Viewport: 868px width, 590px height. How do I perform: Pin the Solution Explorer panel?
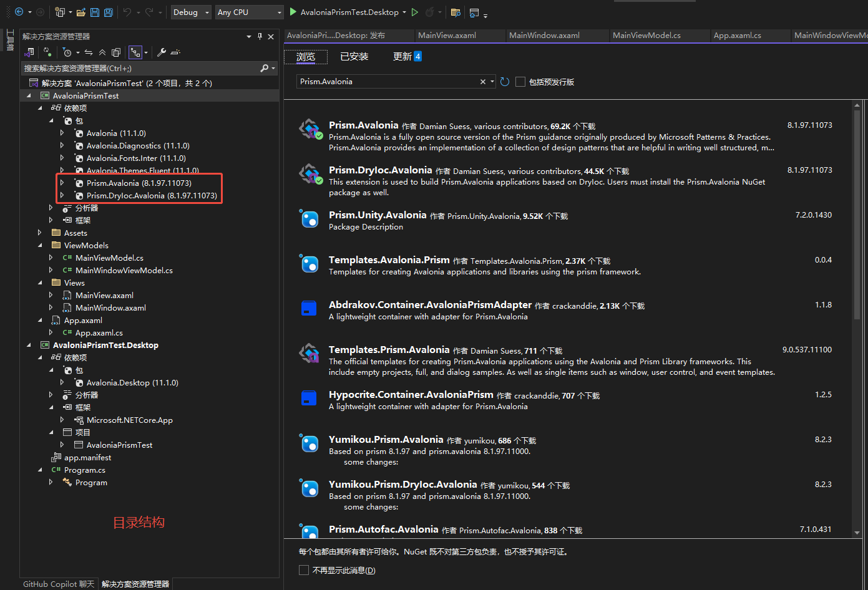(x=260, y=36)
